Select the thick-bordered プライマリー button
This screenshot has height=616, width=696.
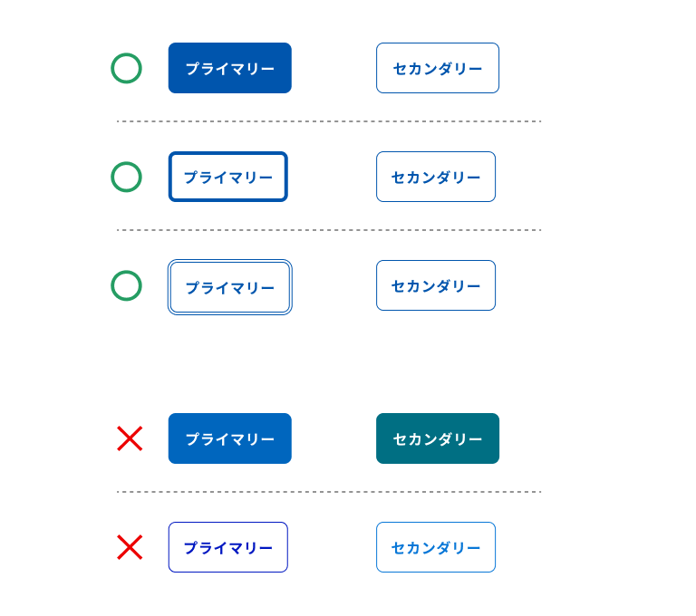pyautogui.click(x=228, y=177)
